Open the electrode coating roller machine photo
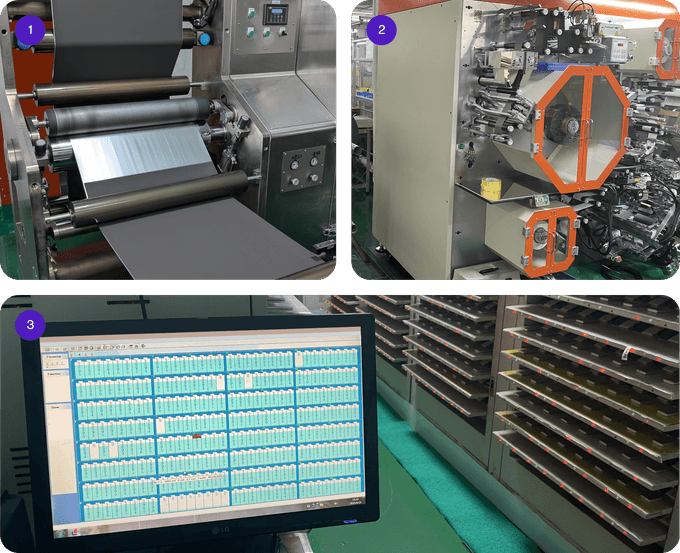680x553 pixels. pos(168,140)
